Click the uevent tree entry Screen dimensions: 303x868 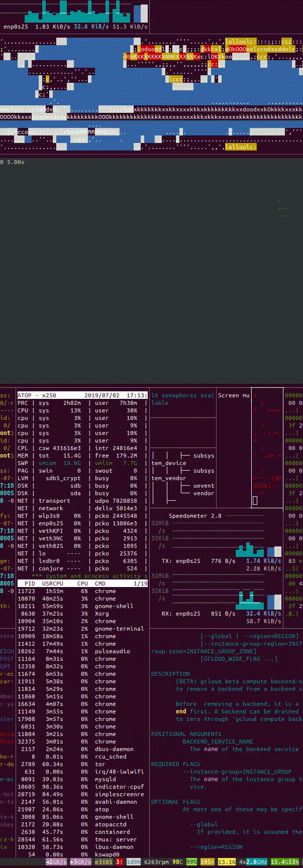pos(204,486)
